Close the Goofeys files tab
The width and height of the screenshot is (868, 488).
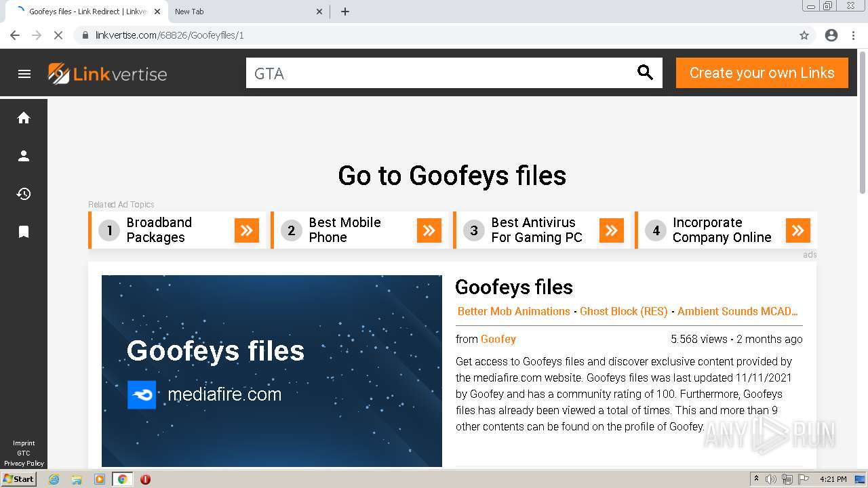(x=157, y=12)
